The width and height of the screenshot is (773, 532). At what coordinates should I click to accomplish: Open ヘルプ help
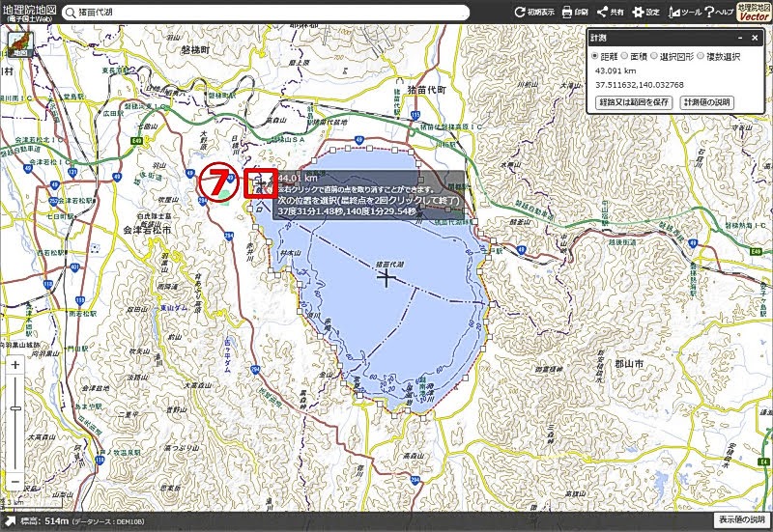click(x=719, y=13)
